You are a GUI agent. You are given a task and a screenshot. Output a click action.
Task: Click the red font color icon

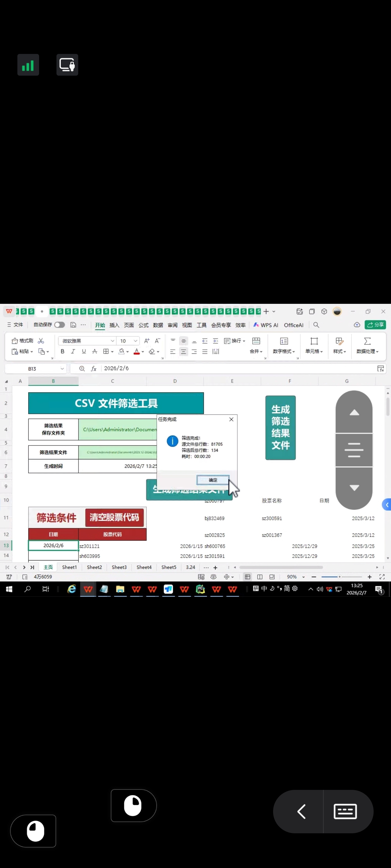[137, 352]
